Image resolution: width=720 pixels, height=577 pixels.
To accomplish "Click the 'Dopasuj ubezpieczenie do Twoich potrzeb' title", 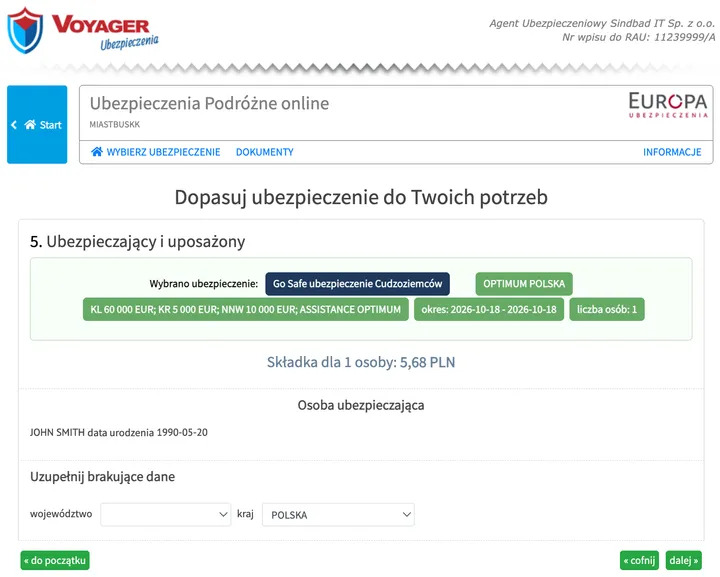I will [361, 197].
